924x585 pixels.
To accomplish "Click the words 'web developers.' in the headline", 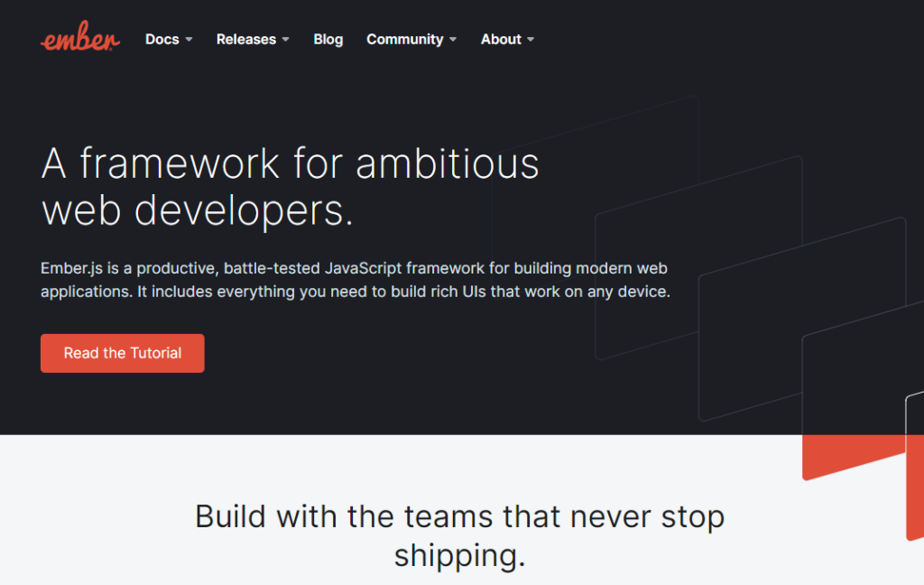I will pos(198,211).
